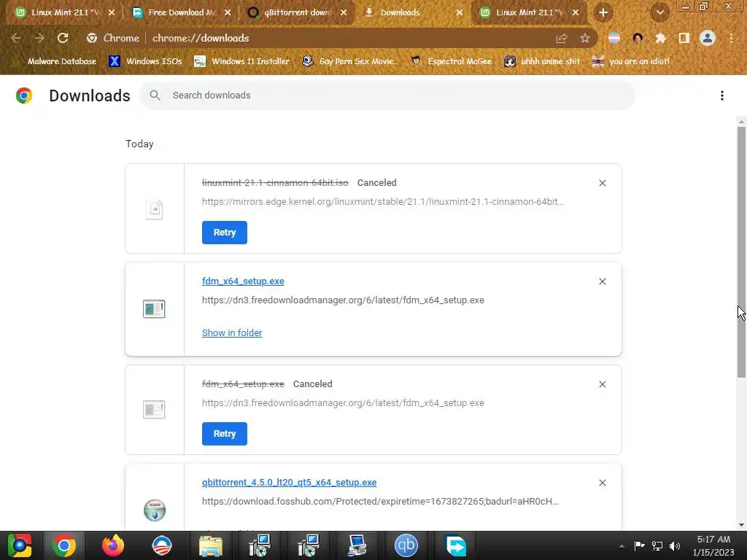Click the Chrome logo beside Downloads title
This screenshot has width=747, height=560.
(24, 96)
